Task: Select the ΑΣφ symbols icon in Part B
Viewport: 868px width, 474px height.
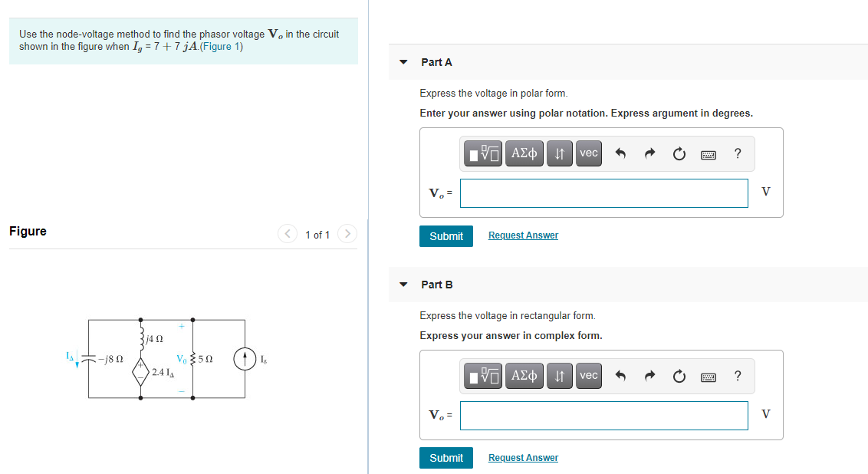Action: tap(524, 376)
